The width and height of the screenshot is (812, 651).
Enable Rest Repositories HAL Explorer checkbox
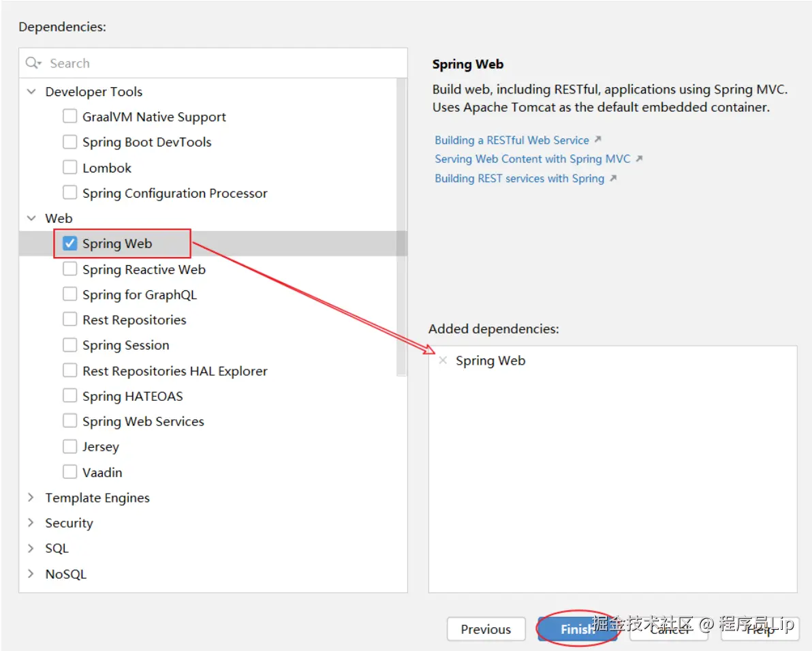coord(70,370)
